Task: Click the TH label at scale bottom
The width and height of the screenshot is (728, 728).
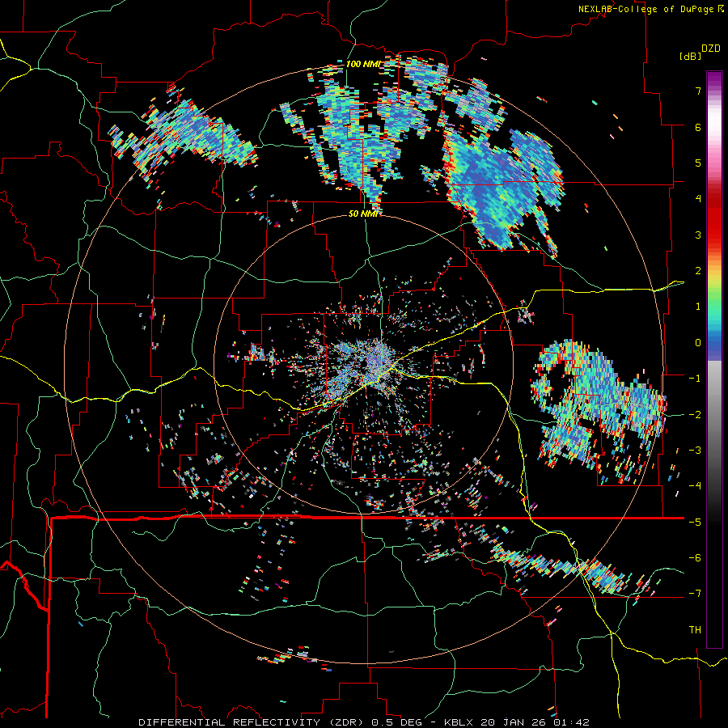Action: (x=695, y=630)
